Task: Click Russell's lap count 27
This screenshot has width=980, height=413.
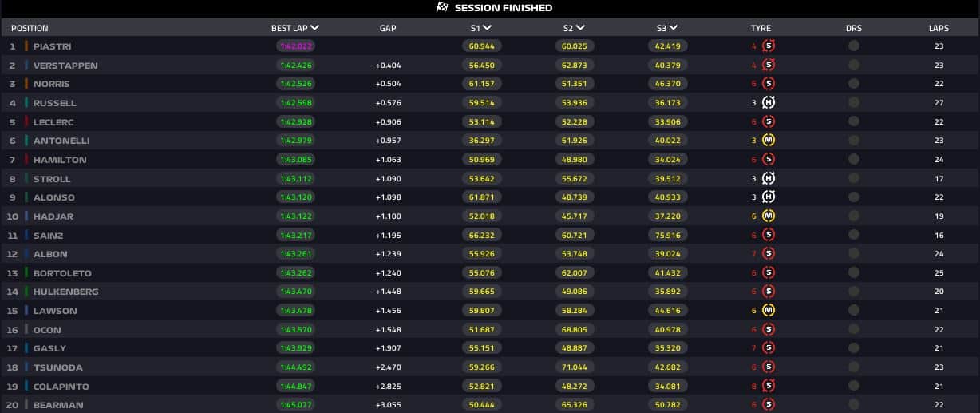Action: pyautogui.click(x=939, y=103)
